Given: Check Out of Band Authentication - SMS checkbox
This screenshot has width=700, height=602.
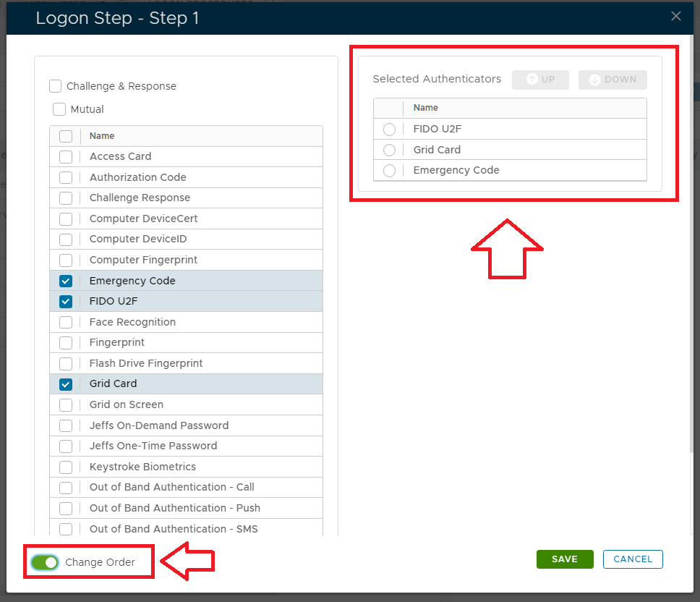Looking at the screenshot, I should [x=66, y=529].
